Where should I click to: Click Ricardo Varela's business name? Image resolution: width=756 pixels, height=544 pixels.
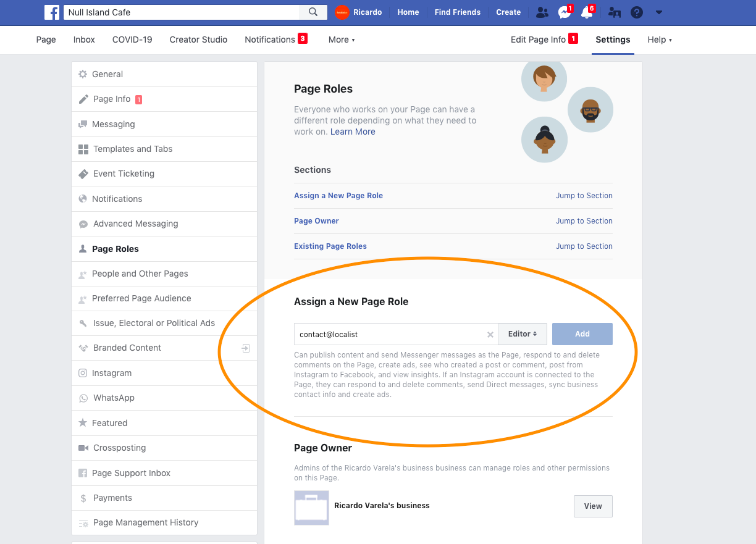tap(382, 506)
